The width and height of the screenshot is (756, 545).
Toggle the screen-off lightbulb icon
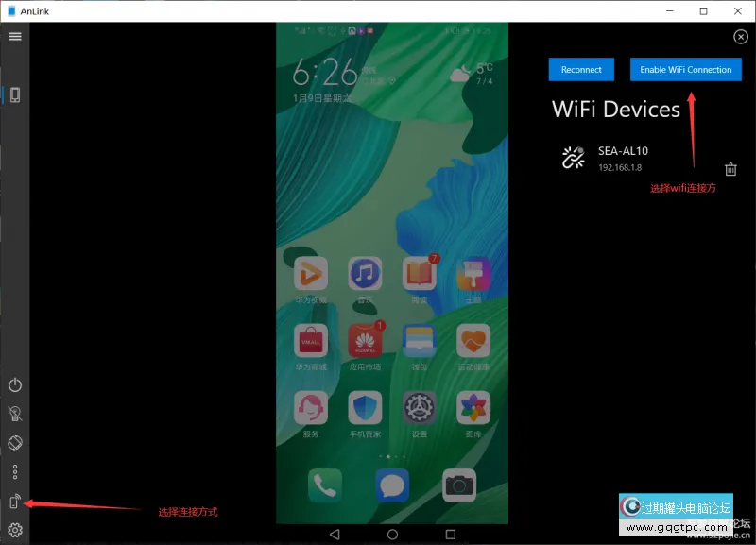[15, 413]
